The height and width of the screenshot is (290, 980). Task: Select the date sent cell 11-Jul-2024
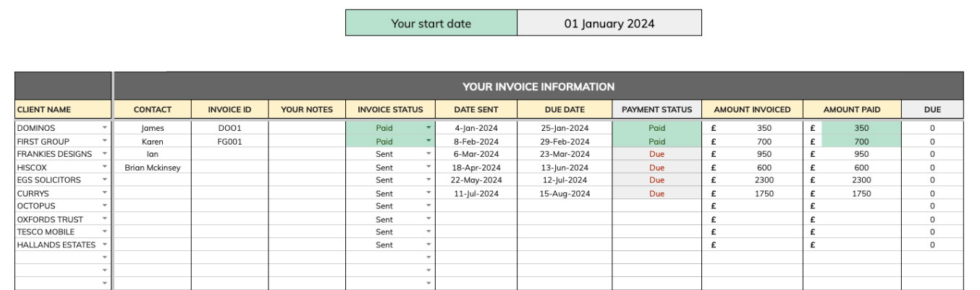(x=476, y=193)
